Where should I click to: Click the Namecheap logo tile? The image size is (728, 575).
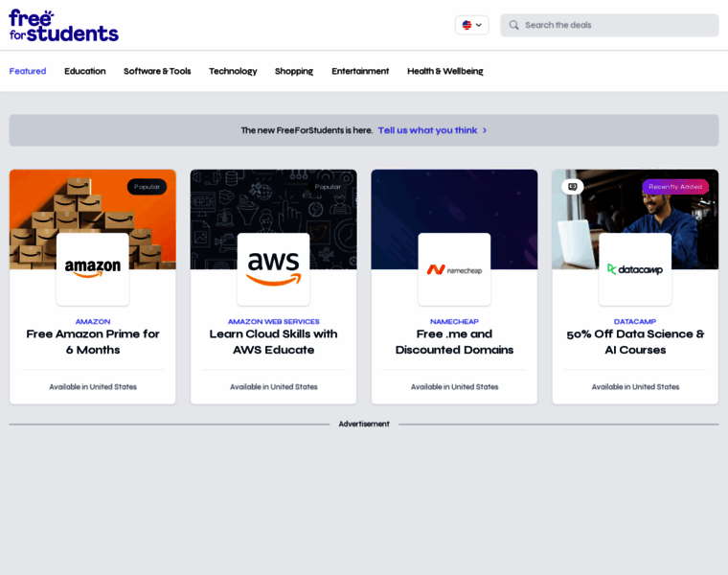pyautogui.click(x=454, y=269)
